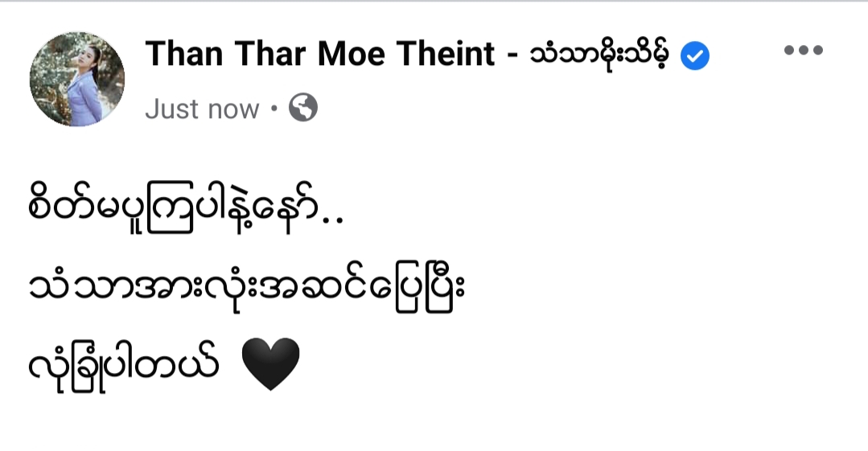
Task: Click the word 'Than' in the author name
Action: click(x=184, y=54)
